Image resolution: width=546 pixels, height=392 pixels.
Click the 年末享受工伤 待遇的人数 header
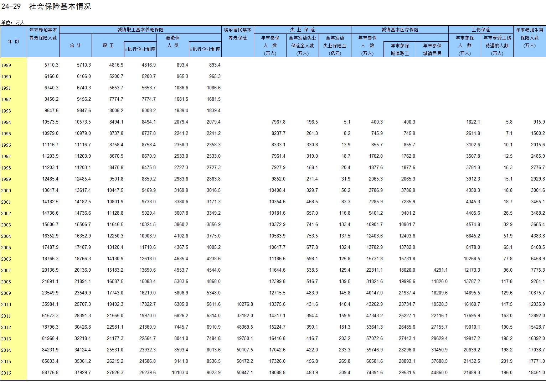tap(497, 45)
